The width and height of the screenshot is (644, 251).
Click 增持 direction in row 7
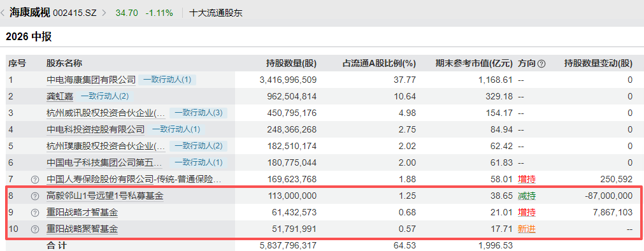527,180
